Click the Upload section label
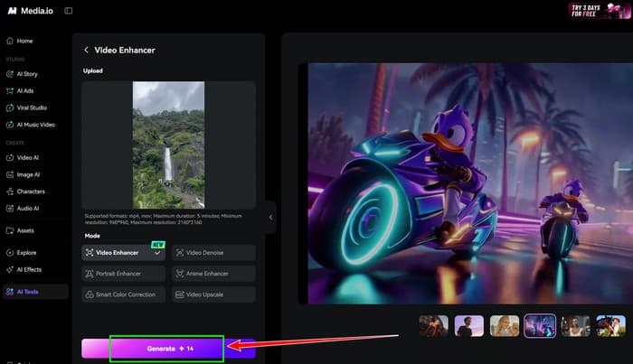The width and height of the screenshot is (633, 364). point(93,70)
